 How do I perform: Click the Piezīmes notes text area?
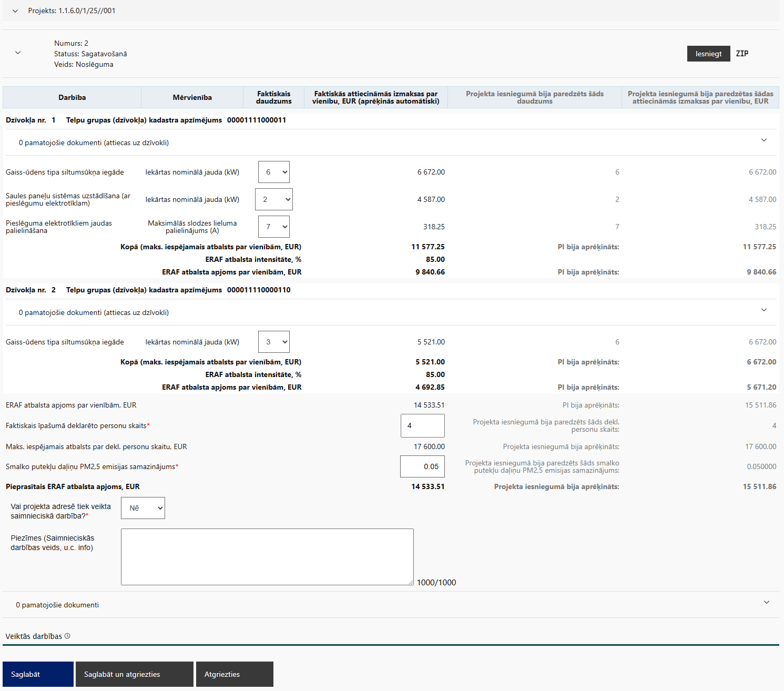267,556
